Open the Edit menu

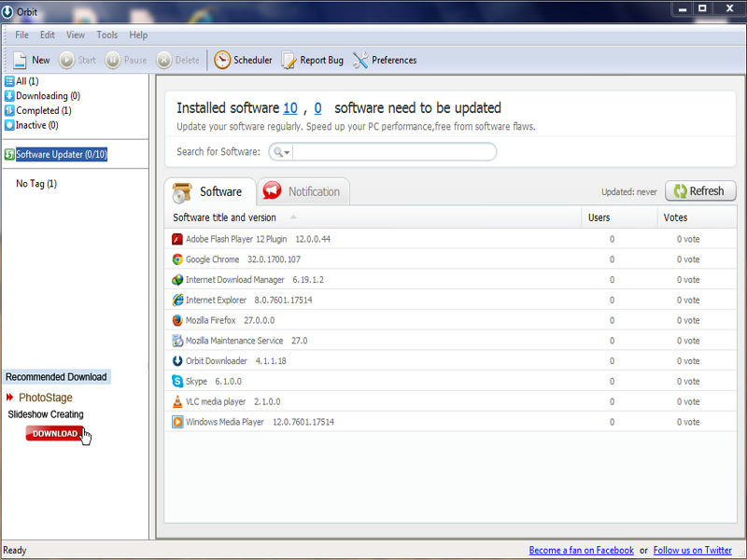pos(48,35)
